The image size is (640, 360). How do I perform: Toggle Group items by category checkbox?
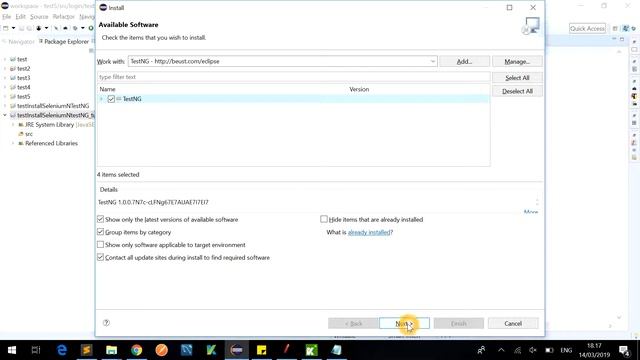tap(100, 232)
